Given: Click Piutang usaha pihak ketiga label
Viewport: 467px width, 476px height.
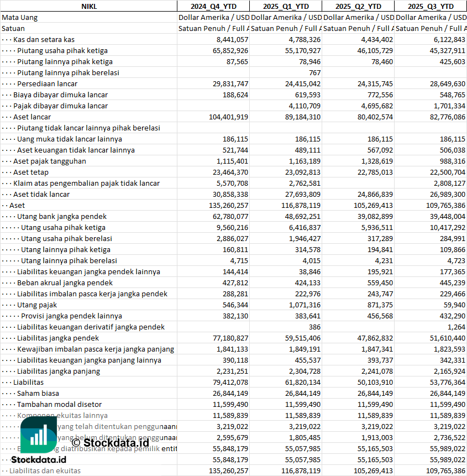Looking at the screenshot, I should click(62, 51).
